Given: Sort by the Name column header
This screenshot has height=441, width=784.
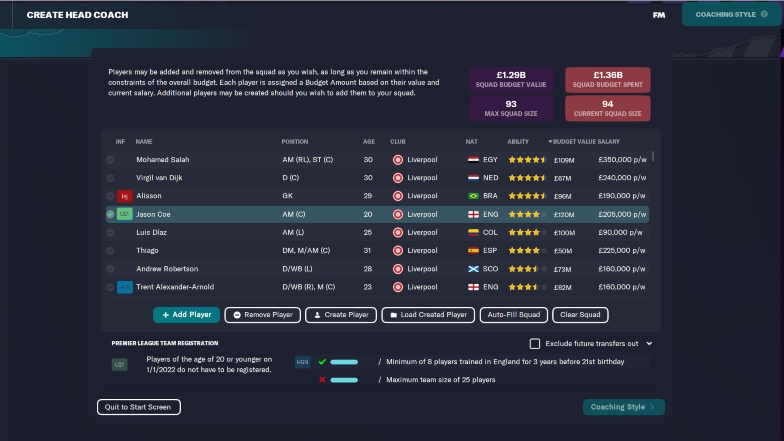Looking at the screenshot, I should pyautogui.click(x=144, y=142).
